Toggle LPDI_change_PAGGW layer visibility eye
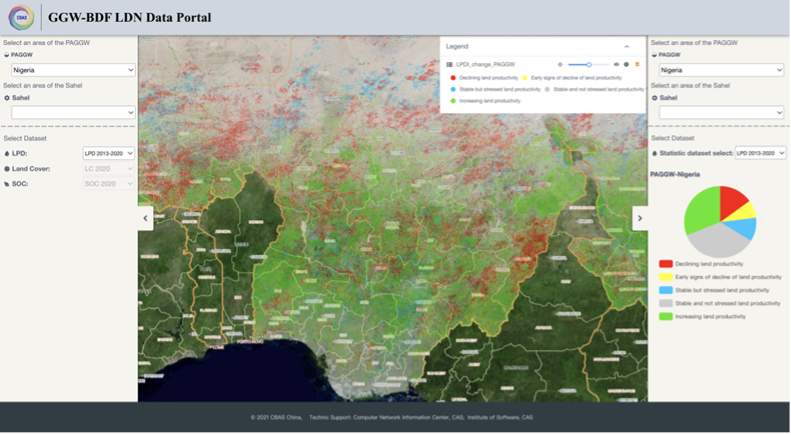 tap(615, 63)
